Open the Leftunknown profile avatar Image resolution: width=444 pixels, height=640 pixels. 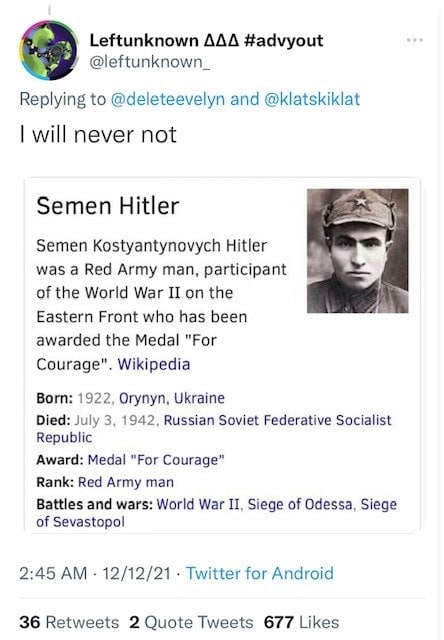(x=49, y=50)
